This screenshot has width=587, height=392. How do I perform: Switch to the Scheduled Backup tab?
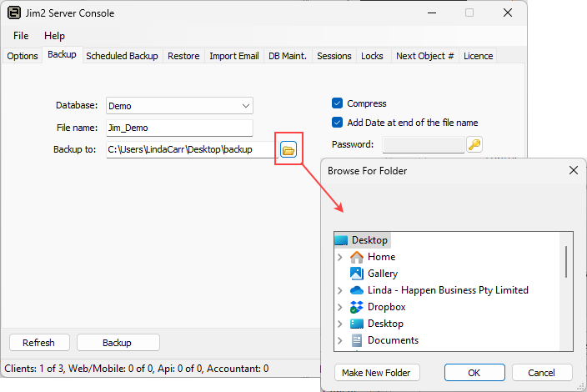122,56
